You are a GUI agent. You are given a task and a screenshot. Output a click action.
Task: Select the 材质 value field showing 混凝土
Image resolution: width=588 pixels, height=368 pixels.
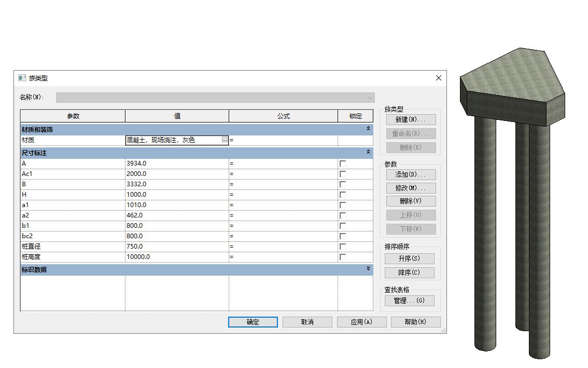point(171,140)
